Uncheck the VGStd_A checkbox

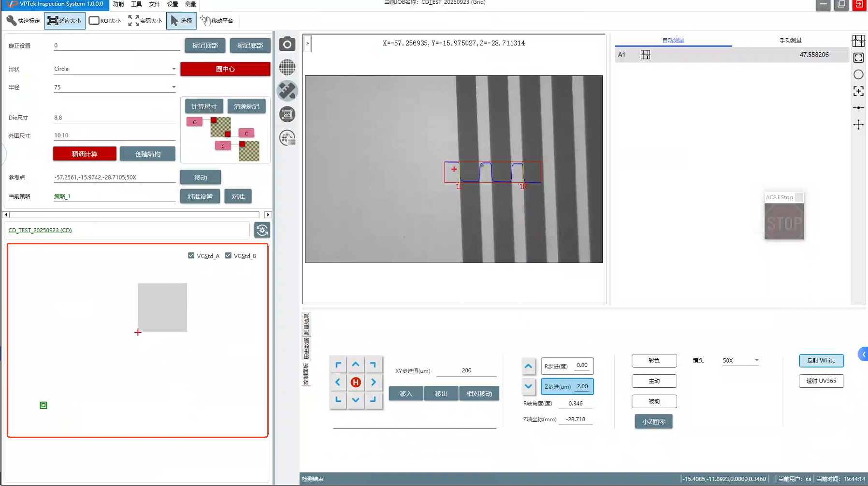[x=191, y=255]
